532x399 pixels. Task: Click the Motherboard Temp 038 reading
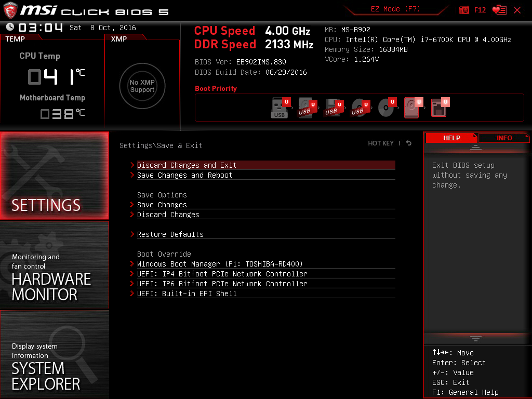pyautogui.click(x=62, y=113)
